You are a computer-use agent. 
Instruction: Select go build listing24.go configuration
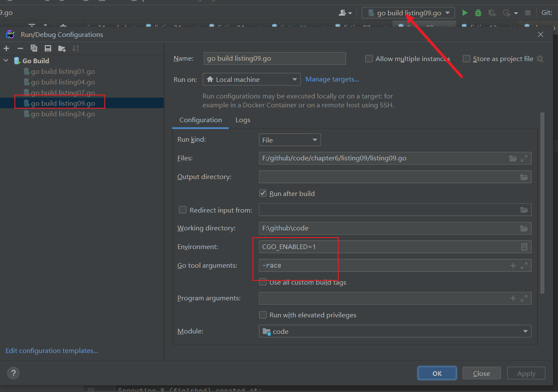(63, 114)
